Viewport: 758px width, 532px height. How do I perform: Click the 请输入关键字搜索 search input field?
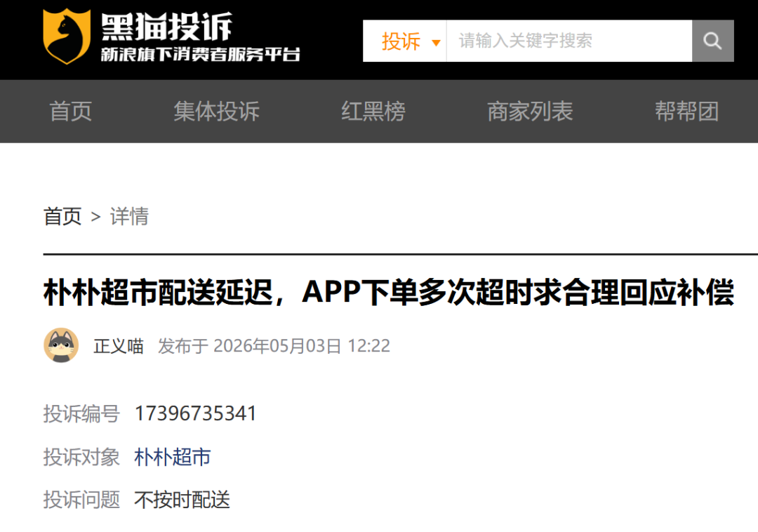pos(569,41)
